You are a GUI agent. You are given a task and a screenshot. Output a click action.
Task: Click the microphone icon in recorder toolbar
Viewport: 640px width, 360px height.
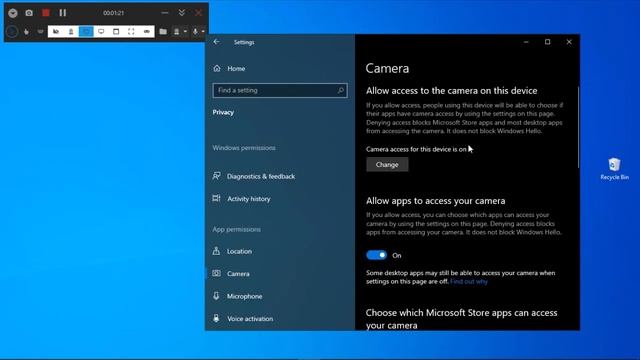195,31
